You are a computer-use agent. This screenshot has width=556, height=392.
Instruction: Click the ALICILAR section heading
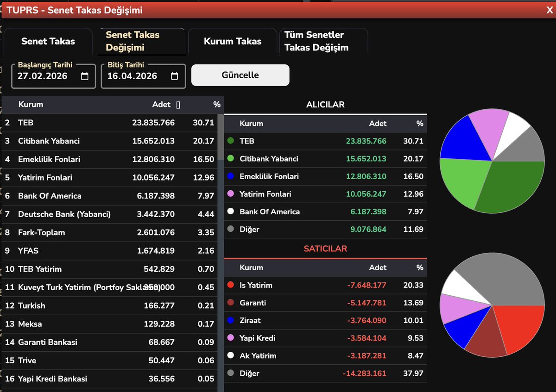(x=325, y=105)
